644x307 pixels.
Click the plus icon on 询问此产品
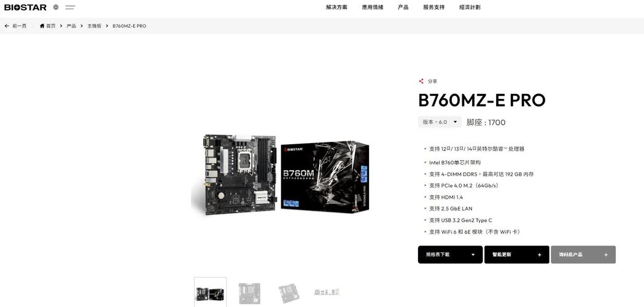[x=606, y=255]
